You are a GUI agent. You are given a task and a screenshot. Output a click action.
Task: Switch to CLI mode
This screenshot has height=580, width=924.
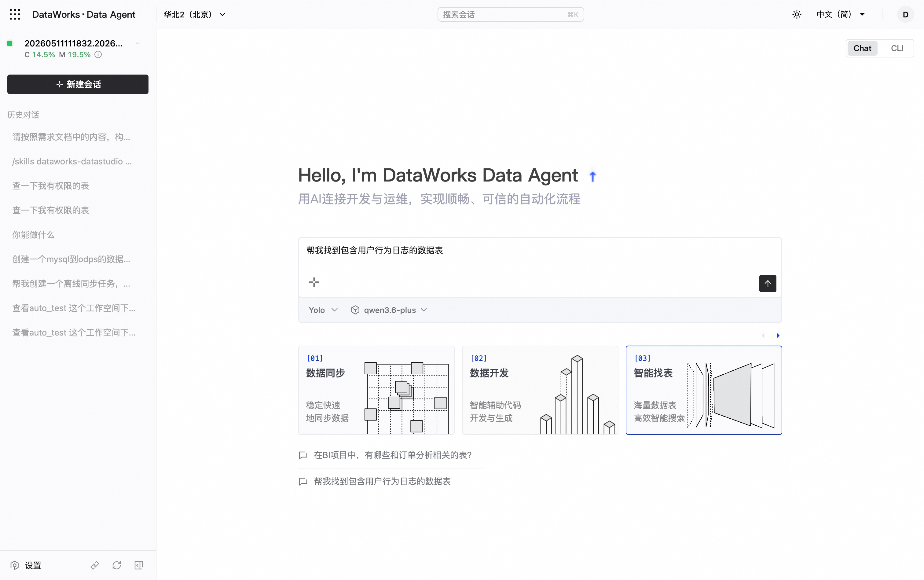point(897,48)
